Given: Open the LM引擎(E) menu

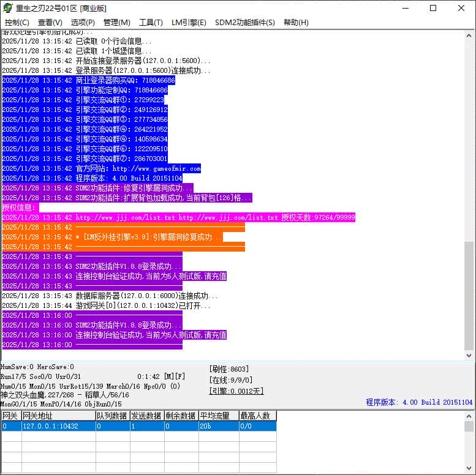Looking at the screenshot, I should click(x=189, y=23).
